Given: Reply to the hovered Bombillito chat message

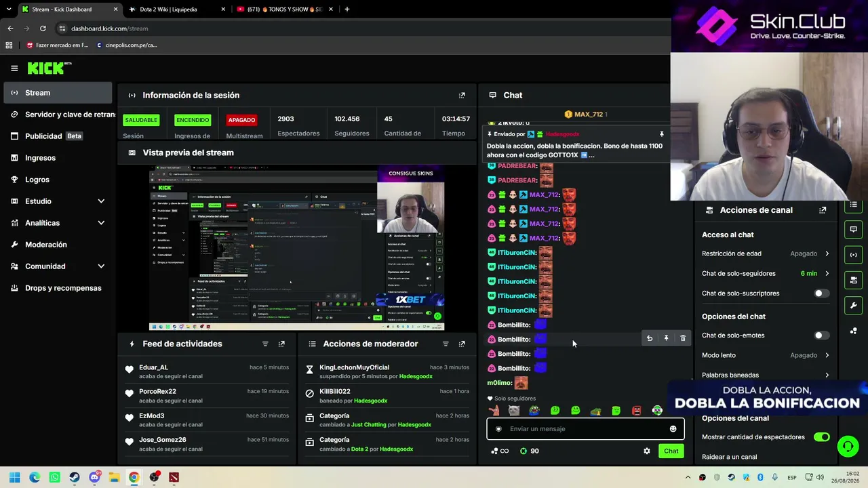Looking at the screenshot, I should [x=650, y=338].
